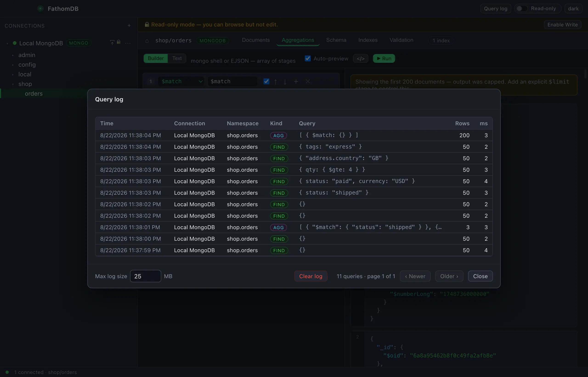Open the Local MongoDB more options menu
Viewport: 588px width, 377px height.
click(x=128, y=43)
